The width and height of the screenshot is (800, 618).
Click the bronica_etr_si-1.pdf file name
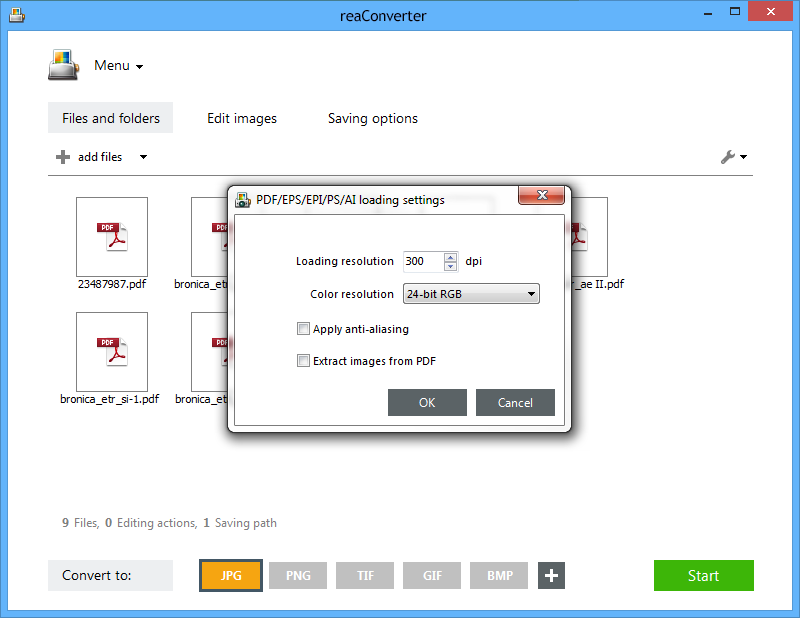pyautogui.click(x=110, y=399)
